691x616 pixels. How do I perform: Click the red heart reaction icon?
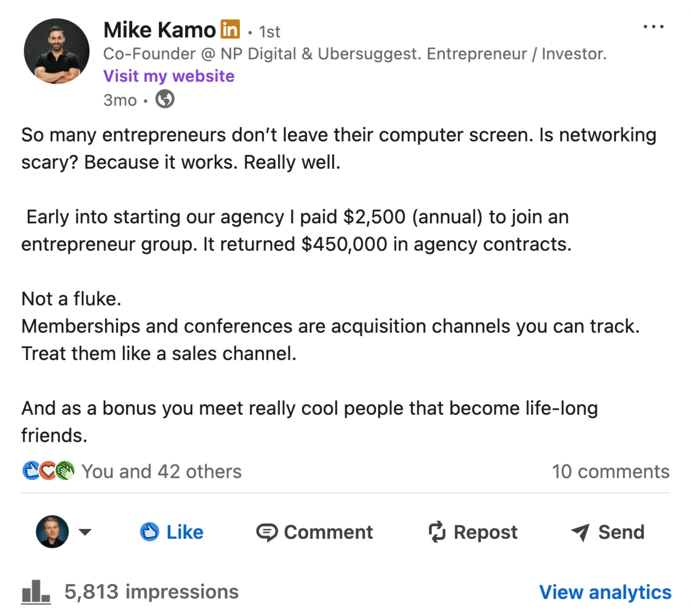coord(48,471)
